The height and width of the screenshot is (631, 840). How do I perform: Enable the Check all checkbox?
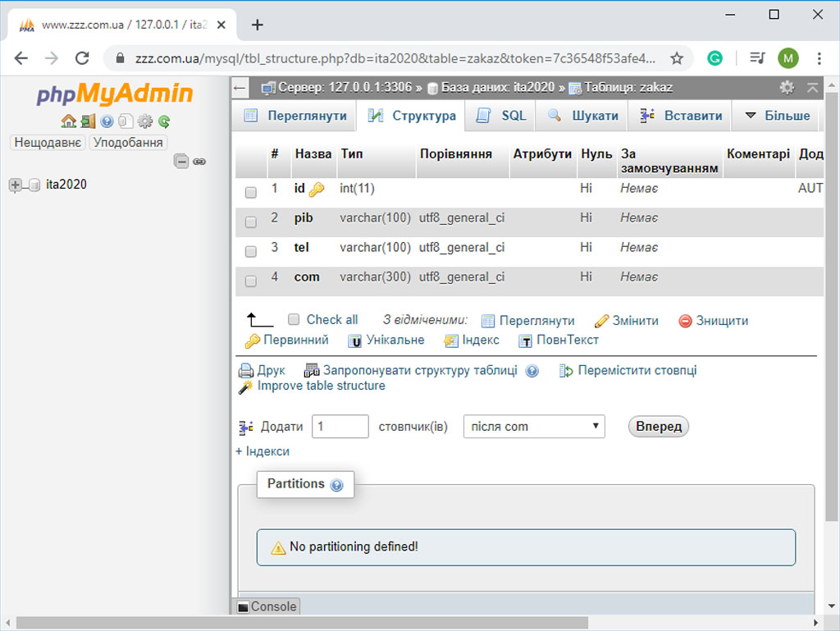pyautogui.click(x=294, y=320)
